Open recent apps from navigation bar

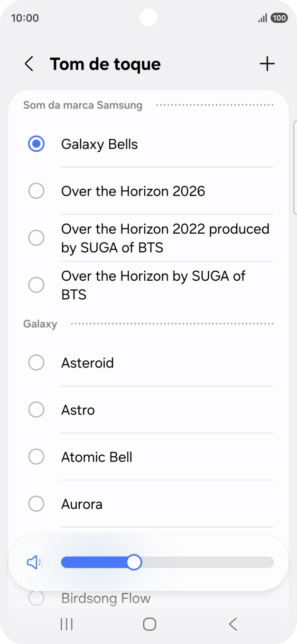(66, 624)
